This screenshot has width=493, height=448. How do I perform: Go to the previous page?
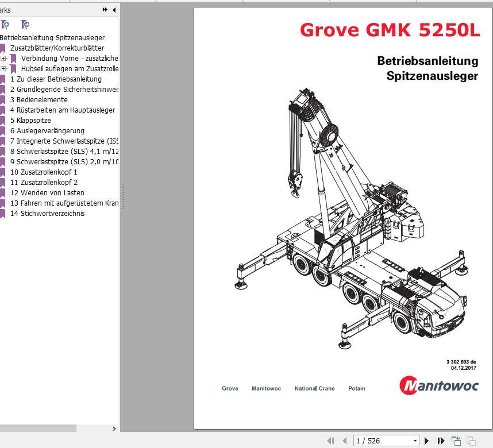345,441
